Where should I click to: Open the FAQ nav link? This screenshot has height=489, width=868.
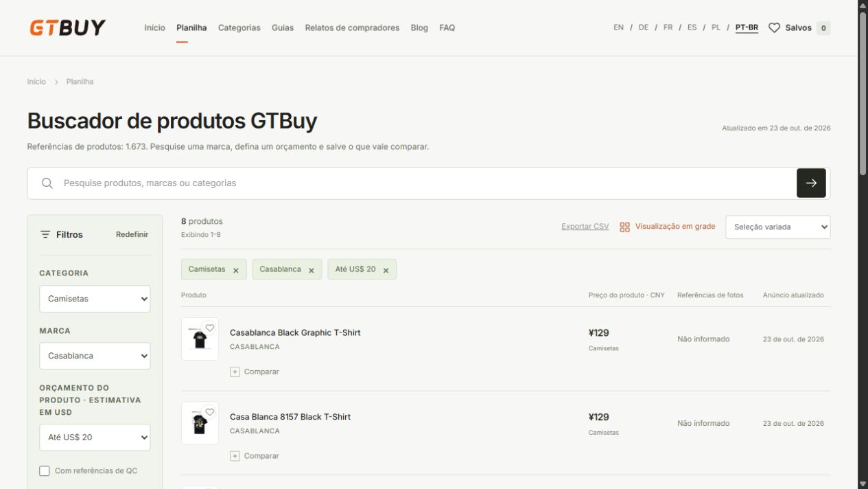tap(447, 28)
